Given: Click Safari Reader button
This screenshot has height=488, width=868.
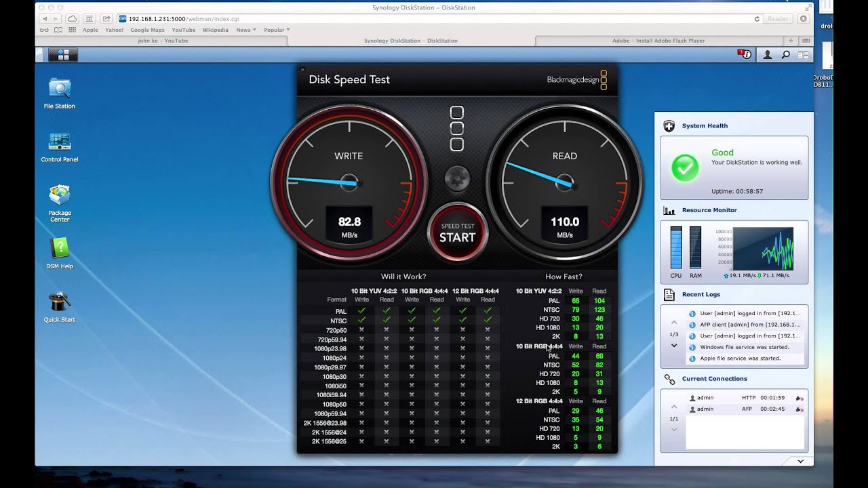Looking at the screenshot, I should (x=778, y=19).
